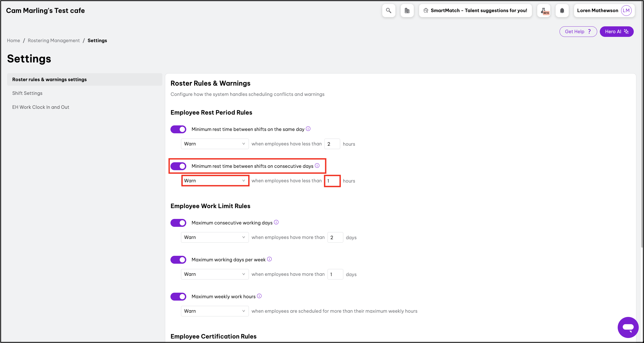Click the search magnifier icon
This screenshot has width=644, height=343.
coord(389,11)
